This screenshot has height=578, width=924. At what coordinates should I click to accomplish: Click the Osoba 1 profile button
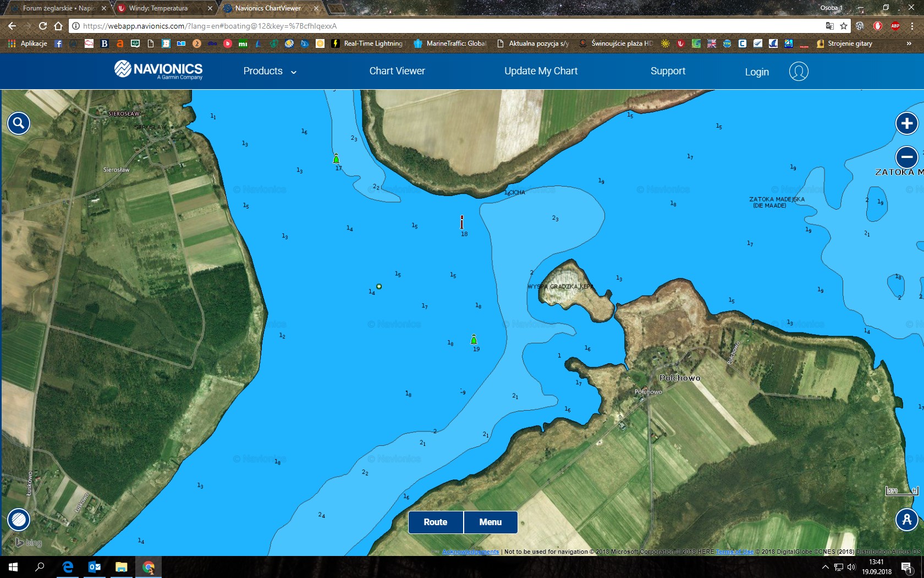[x=831, y=8]
